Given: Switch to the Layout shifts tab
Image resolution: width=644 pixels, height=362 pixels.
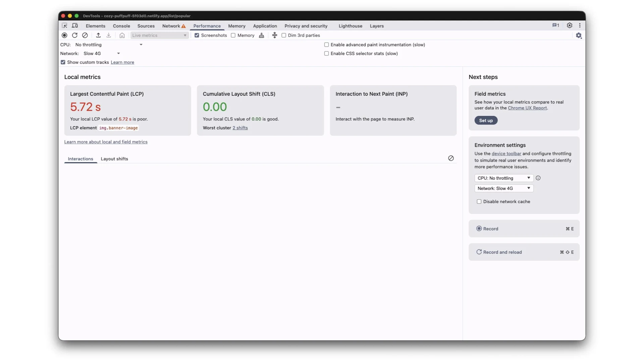Looking at the screenshot, I should [x=114, y=159].
